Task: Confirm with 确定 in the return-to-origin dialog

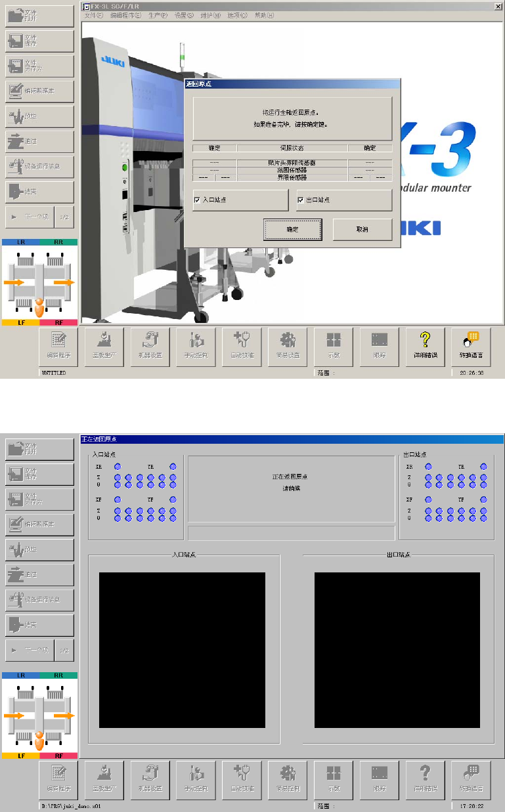Action: tap(293, 229)
